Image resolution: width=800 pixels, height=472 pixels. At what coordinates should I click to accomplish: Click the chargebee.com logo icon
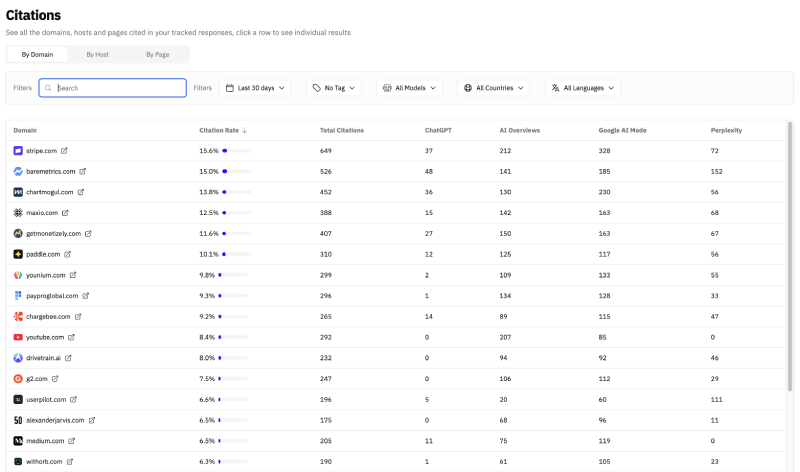tap(18, 317)
